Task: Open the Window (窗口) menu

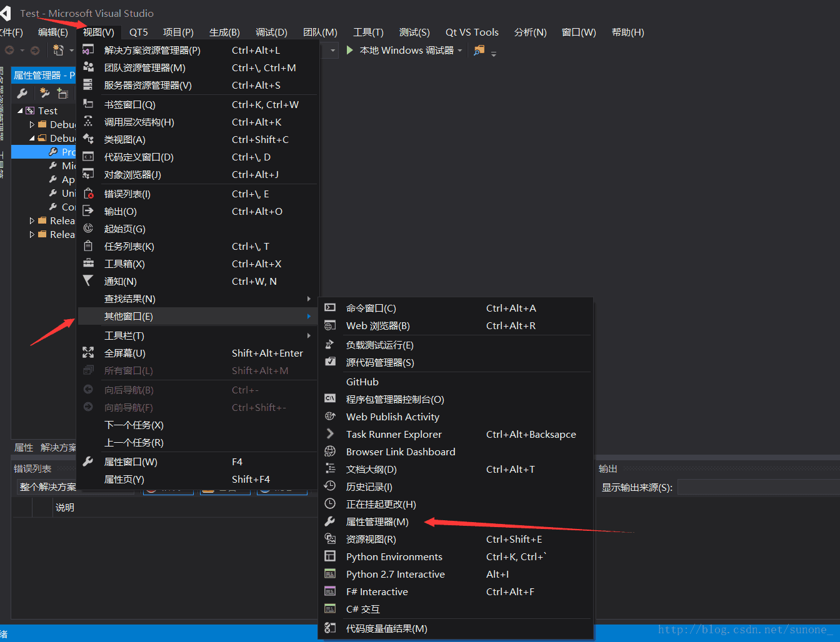Action: (579, 32)
